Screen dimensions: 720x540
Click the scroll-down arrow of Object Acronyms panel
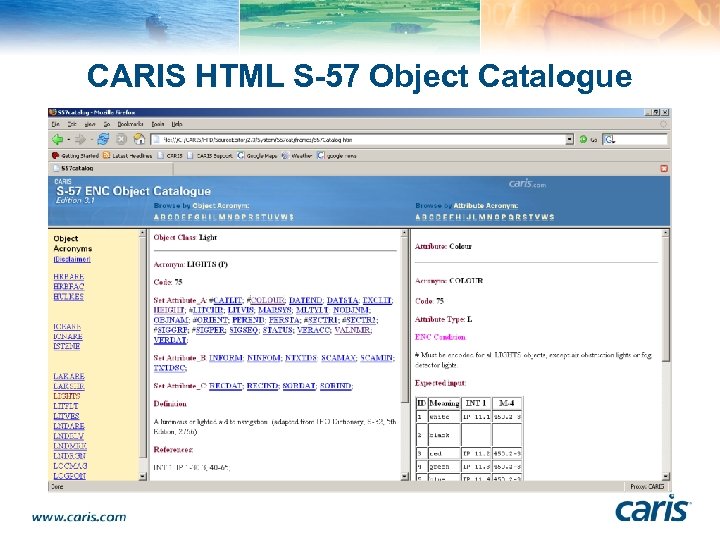pos(142,476)
